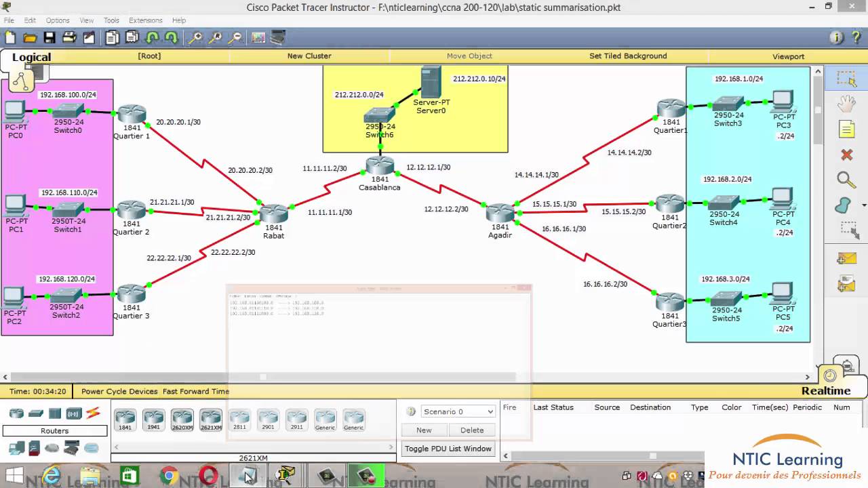868x488 pixels.
Task: Open the Custom Devices Dialog icon
Action: 278,38
